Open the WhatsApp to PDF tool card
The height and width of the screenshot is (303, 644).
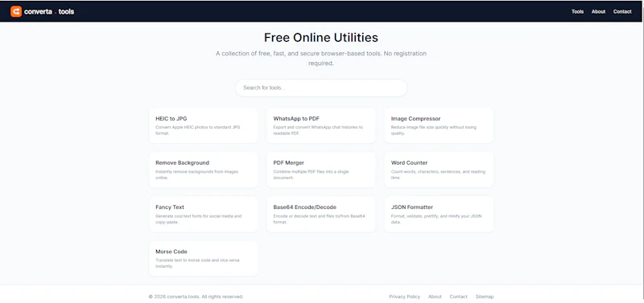click(x=321, y=125)
